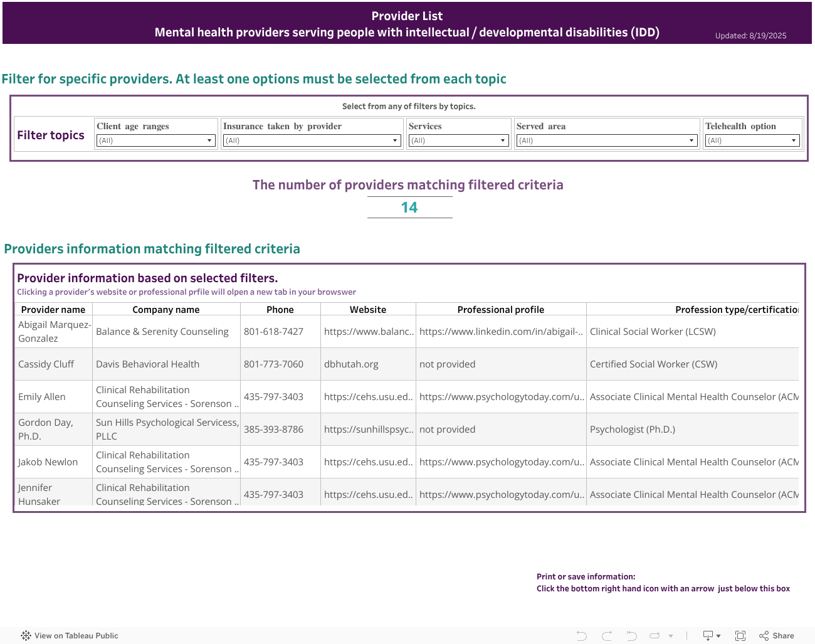815x644 pixels.
Task: Click the Revert view icon
Action: (631, 635)
